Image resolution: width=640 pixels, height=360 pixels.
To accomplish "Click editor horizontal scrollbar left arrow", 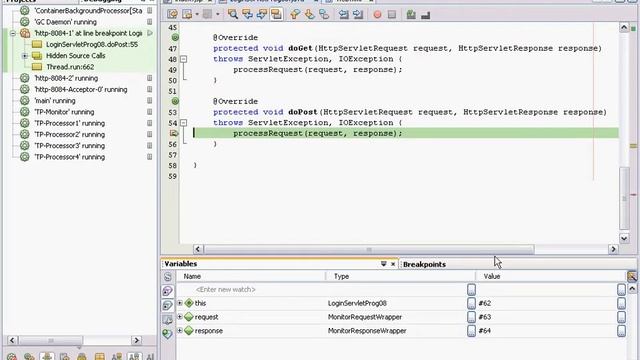I will point(198,249).
